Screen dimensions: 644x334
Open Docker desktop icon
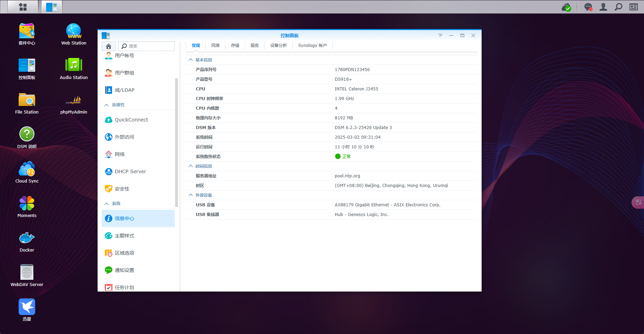pos(27,241)
